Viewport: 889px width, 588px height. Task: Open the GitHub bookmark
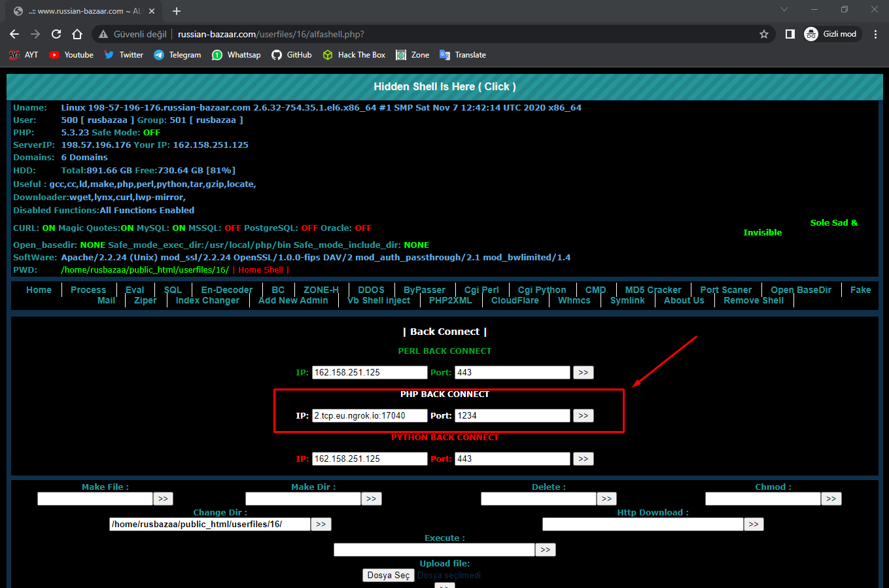coord(292,55)
